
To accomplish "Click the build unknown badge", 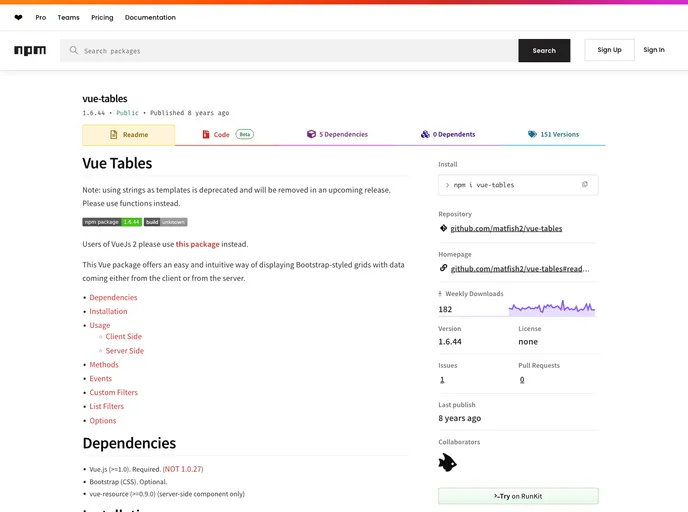I will point(165,222).
